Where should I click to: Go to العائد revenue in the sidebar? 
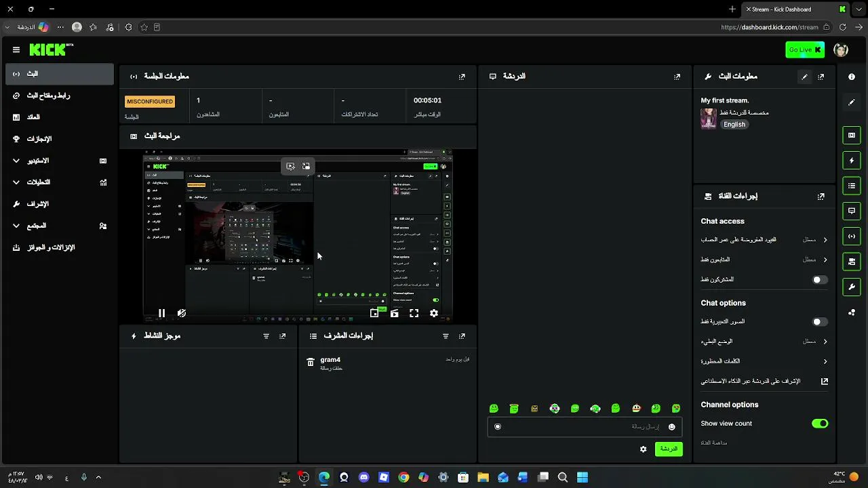coord(60,117)
